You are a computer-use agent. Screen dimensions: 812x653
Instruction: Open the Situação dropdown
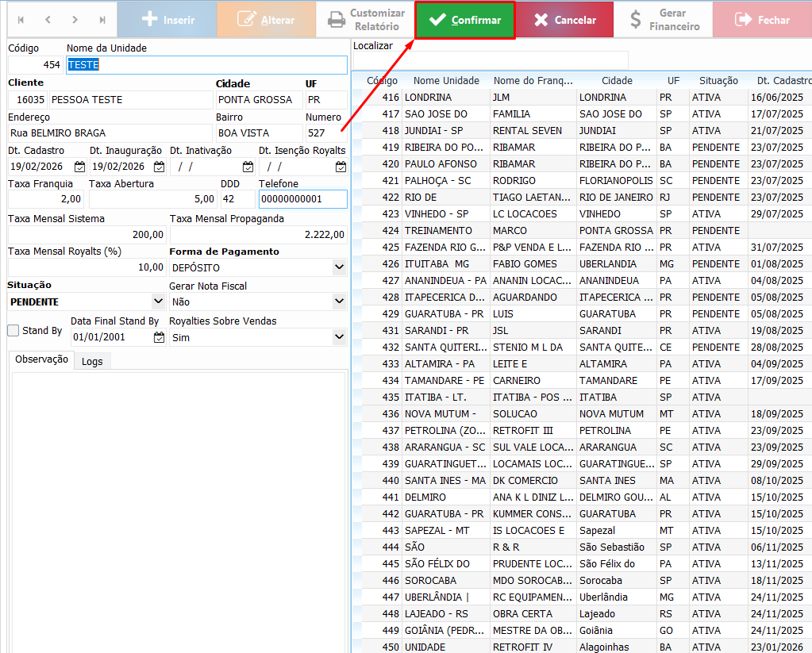tap(157, 302)
